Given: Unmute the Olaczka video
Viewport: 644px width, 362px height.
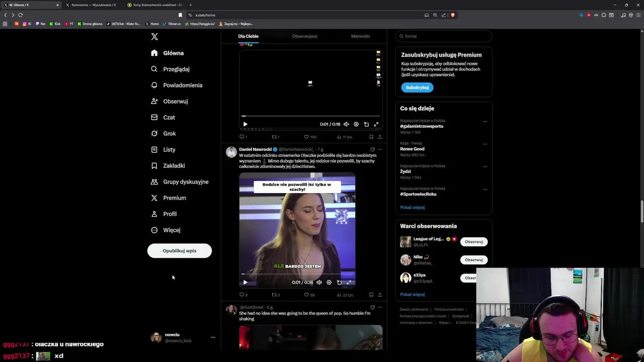Looking at the screenshot, I should point(319,283).
